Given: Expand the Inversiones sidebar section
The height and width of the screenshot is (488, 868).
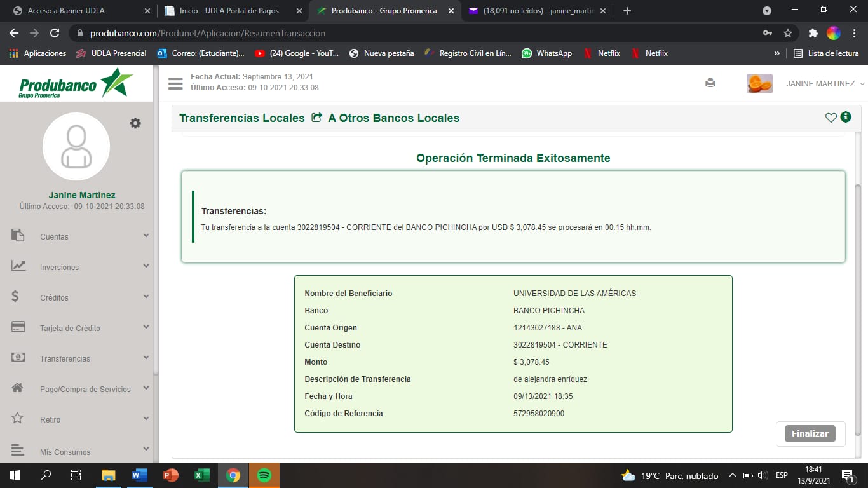Looking at the screenshot, I should pyautogui.click(x=79, y=267).
